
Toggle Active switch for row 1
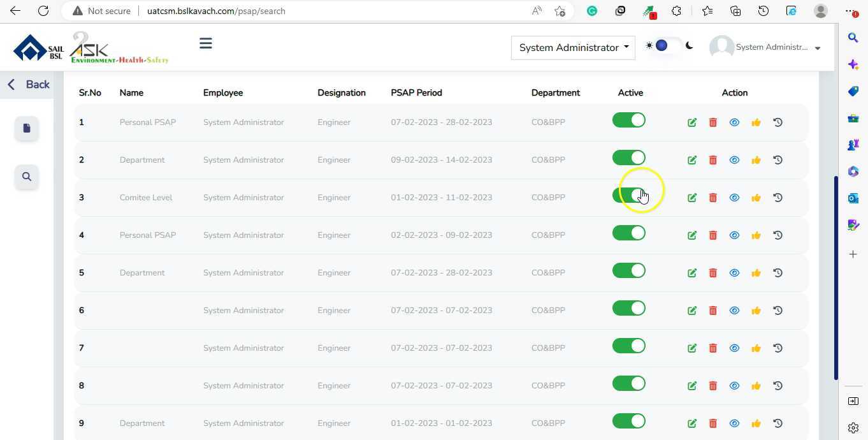click(x=628, y=121)
